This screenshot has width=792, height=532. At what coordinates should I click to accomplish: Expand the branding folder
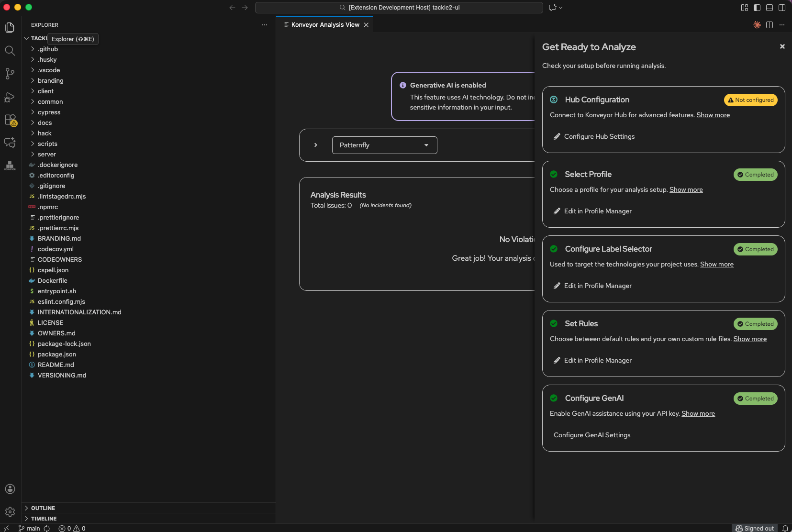[x=51, y=80]
